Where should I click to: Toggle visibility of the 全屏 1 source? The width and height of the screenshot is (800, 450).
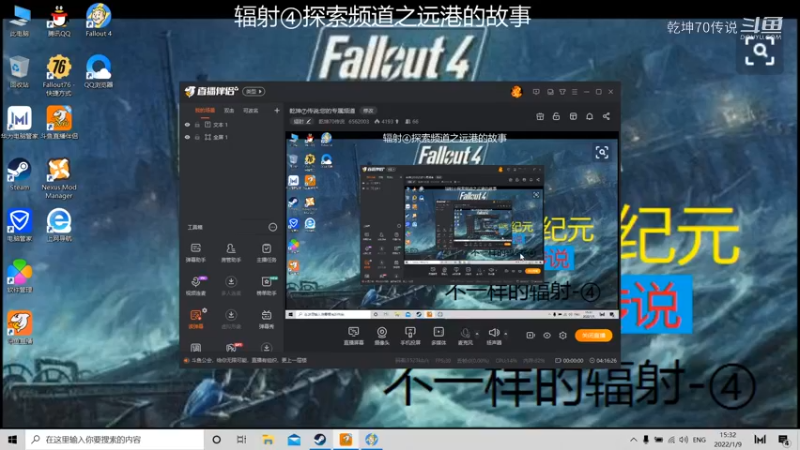pyautogui.click(x=187, y=137)
